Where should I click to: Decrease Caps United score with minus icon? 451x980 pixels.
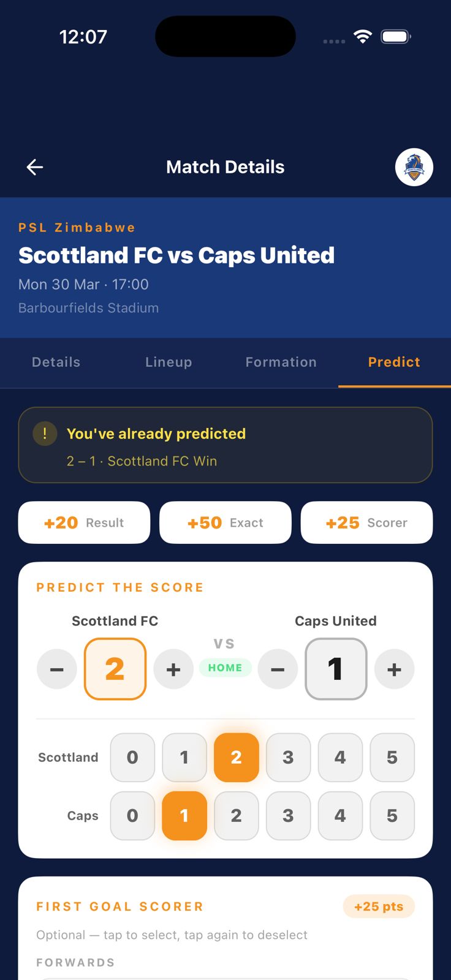(278, 669)
